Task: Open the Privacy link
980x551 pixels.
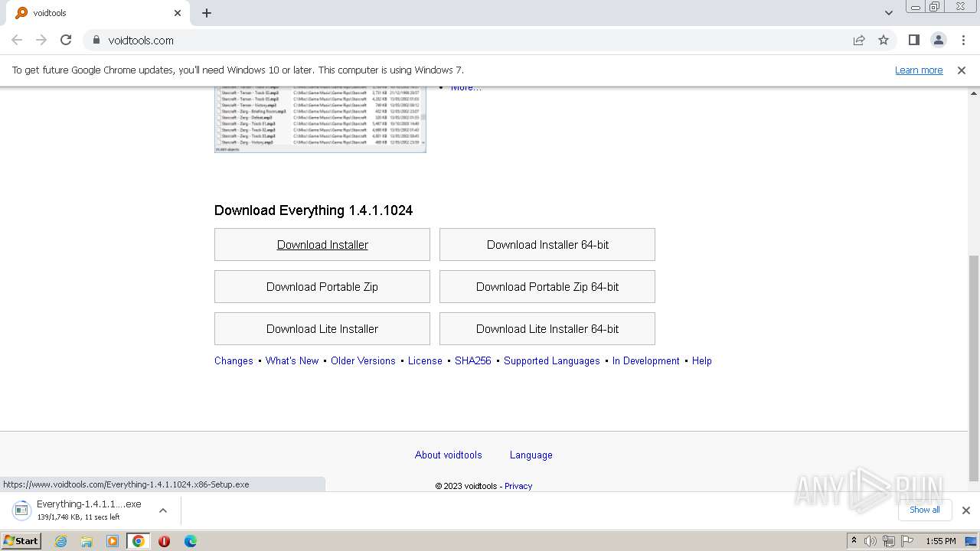Action: [518, 486]
